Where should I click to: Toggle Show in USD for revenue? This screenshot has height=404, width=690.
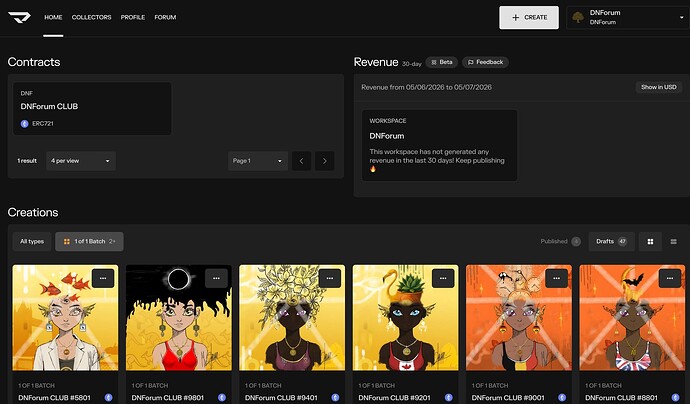click(658, 87)
